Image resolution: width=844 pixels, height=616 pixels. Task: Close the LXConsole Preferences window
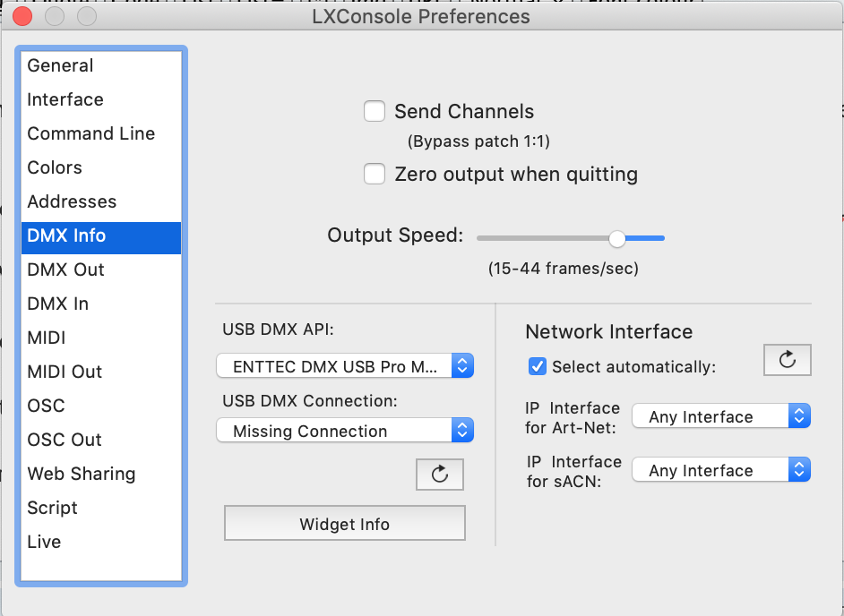(x=22, y=16)
